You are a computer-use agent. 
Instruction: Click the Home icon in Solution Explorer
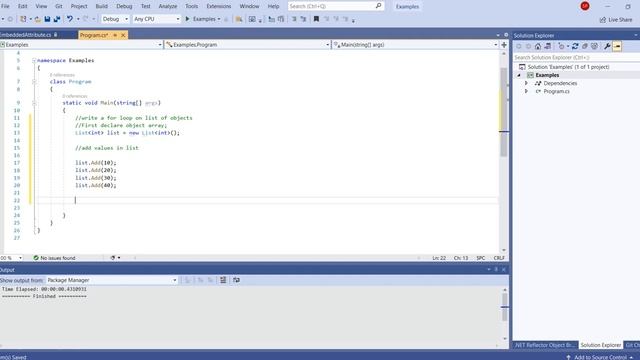click(x=538, y=47)
